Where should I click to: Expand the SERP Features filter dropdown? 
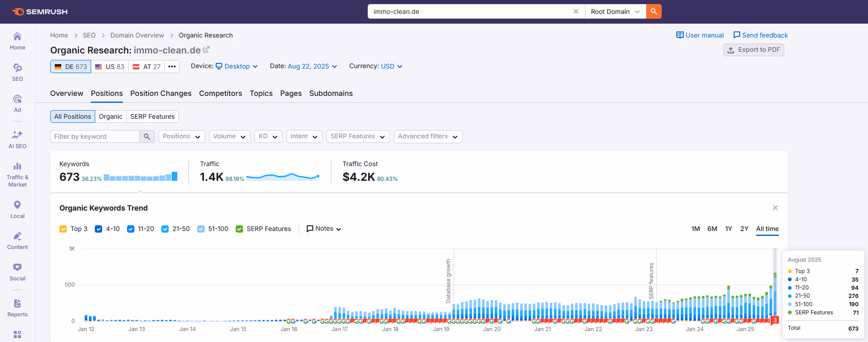point(358,136)
